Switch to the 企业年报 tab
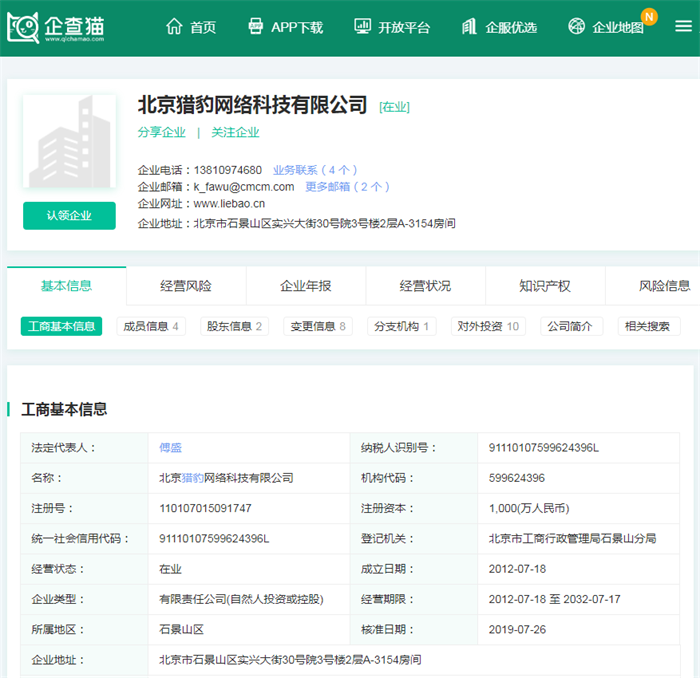Image resolution: width=700 pixels, height=678 pixels. (306, 286)
